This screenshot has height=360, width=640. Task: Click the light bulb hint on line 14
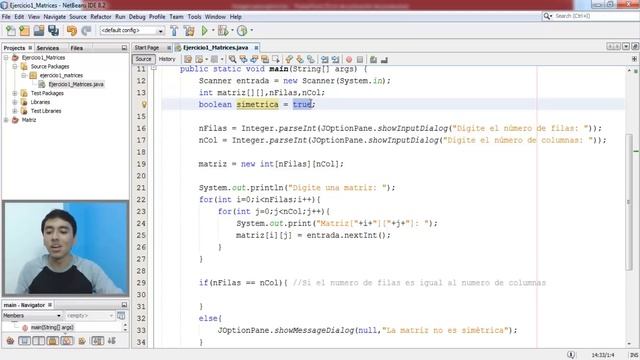[144, 104]
